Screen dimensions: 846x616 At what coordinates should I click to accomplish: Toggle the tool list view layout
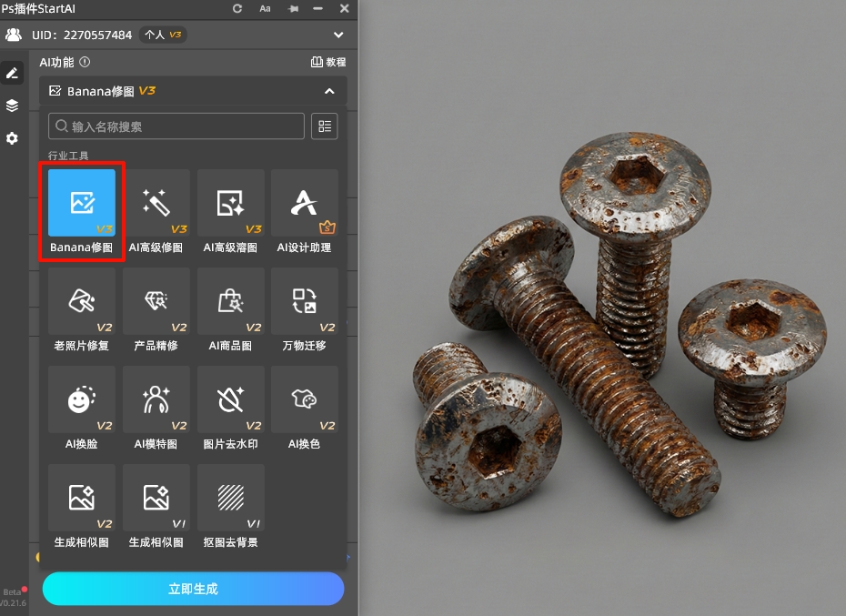tap(324, 126)
